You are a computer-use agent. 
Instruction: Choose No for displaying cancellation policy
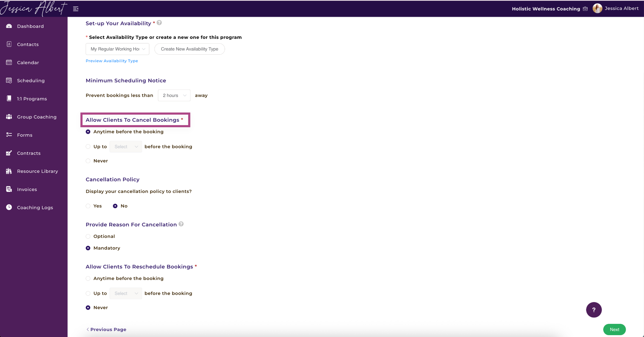pyautogui.click(x=115, y=206)
